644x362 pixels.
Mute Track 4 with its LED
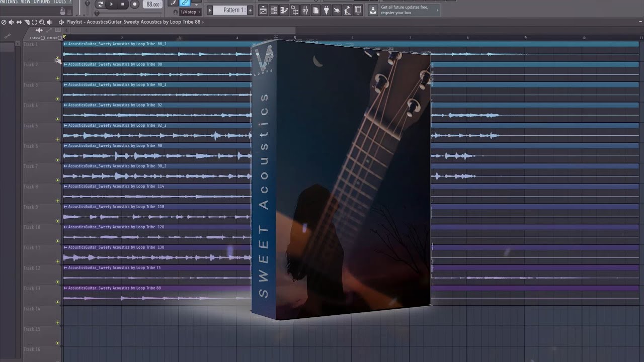coord(57,119)
